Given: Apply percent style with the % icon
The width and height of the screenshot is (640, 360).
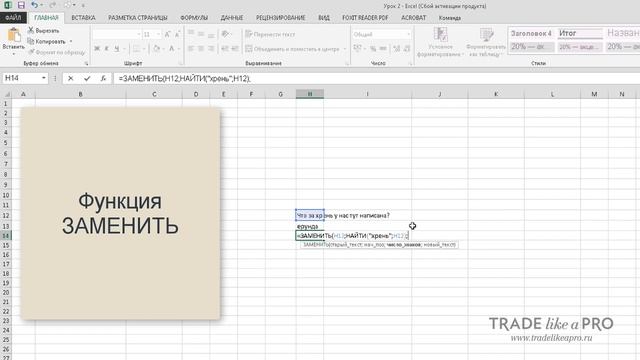Looking at the screenshot, I should [373, 49].
